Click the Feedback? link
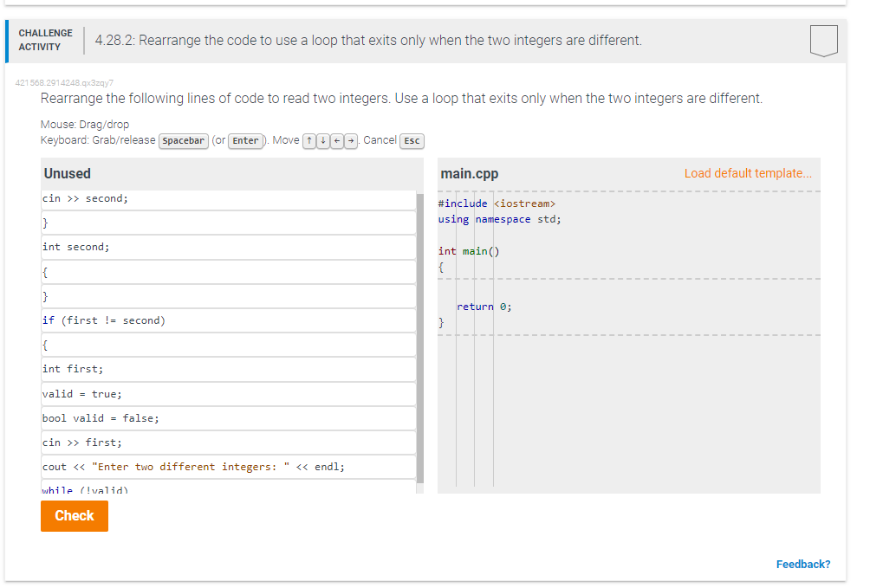870x588 pixels. point(802,564)
